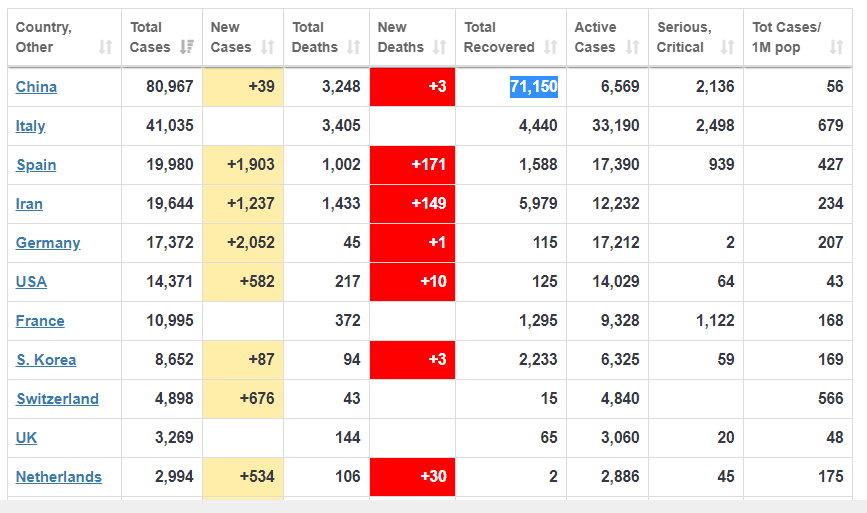Click USA's new deaths +10 cell
This screenshot has width=867, height=513.
(412, 281)
